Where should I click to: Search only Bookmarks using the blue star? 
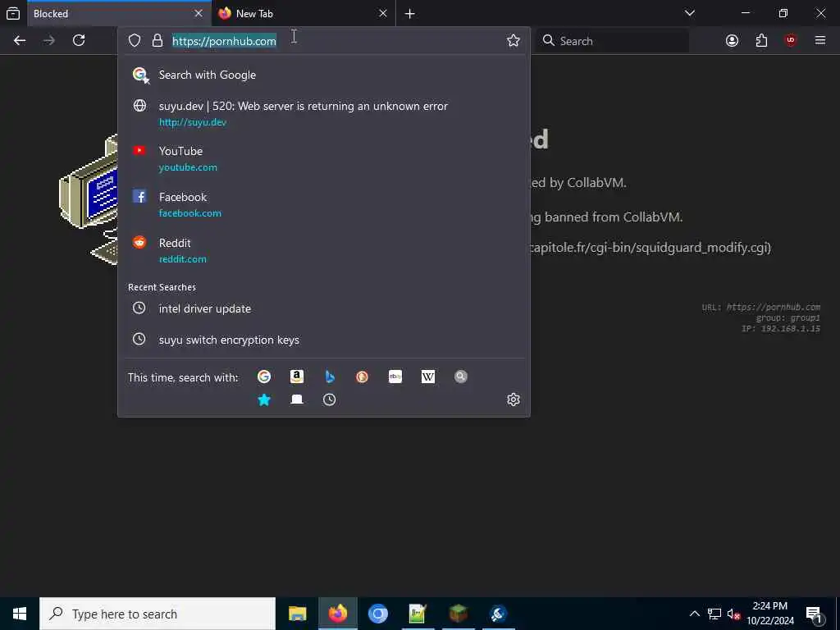point(264,399)
